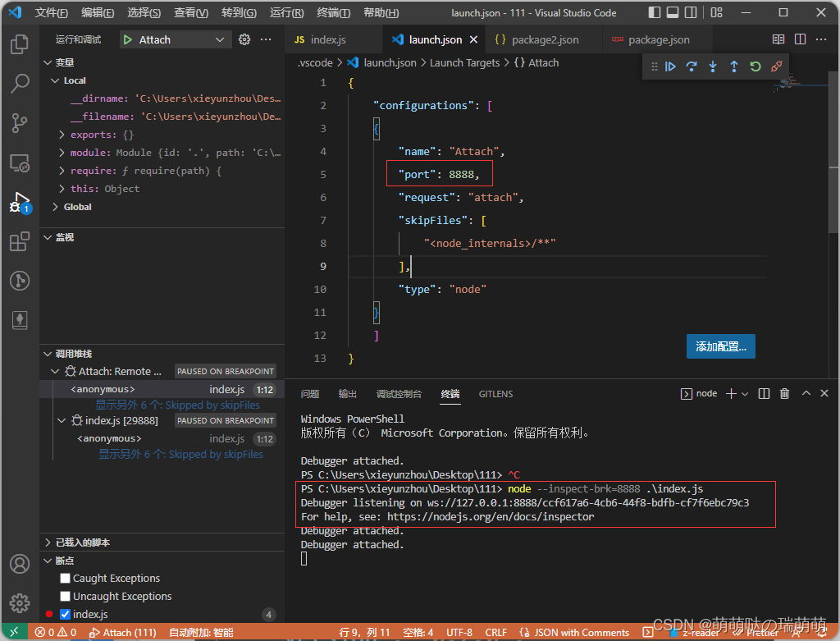The height and width of the screenshot is (641, 840).
Task: Expand the Global scope
Action: (55, 207)
